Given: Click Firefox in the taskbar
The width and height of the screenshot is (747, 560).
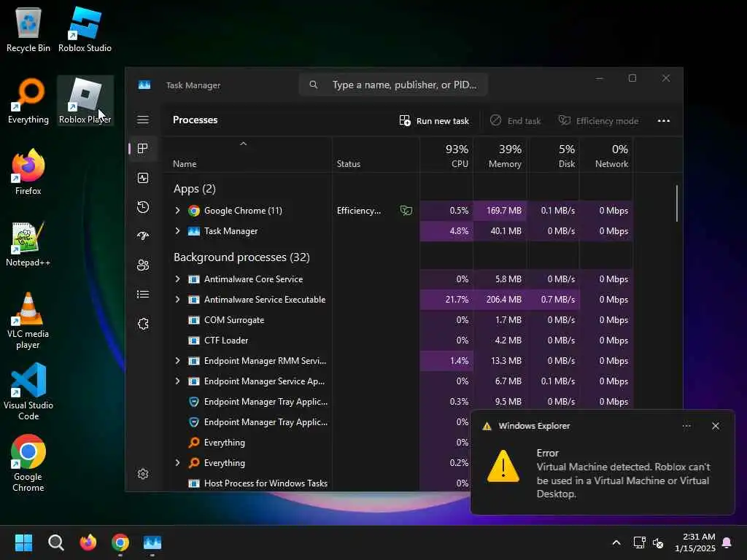Looking at the screenshot, I should [x=88, y=542].
